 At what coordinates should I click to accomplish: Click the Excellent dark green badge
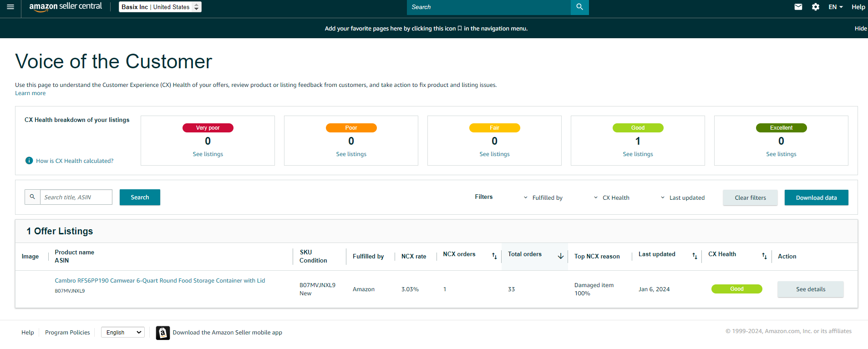[x=782, y=128]
